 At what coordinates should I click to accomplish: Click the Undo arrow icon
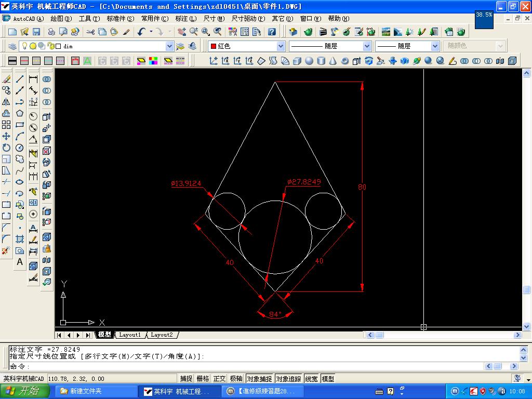[141, 32]
